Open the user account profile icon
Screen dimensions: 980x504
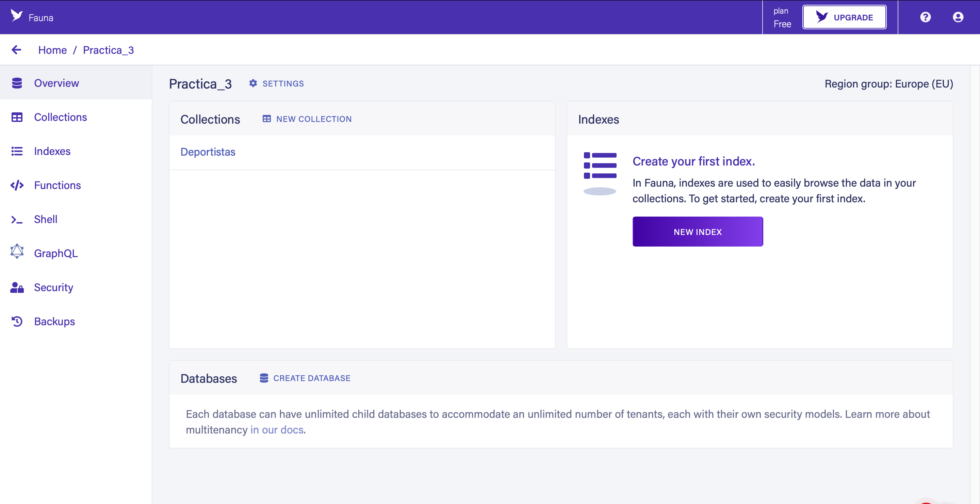(x=958, y=17)
